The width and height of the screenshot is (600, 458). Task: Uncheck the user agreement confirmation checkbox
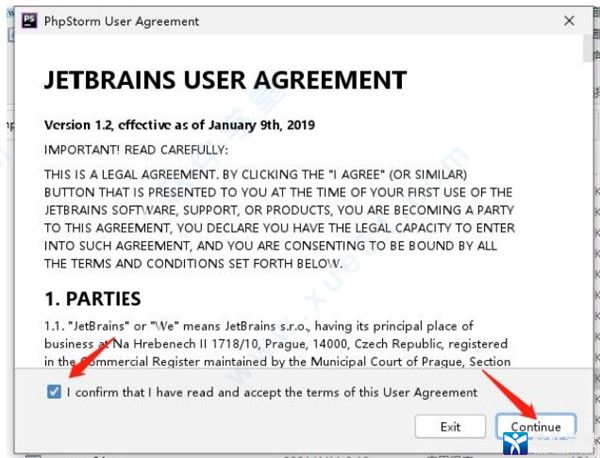click(54, 392)
